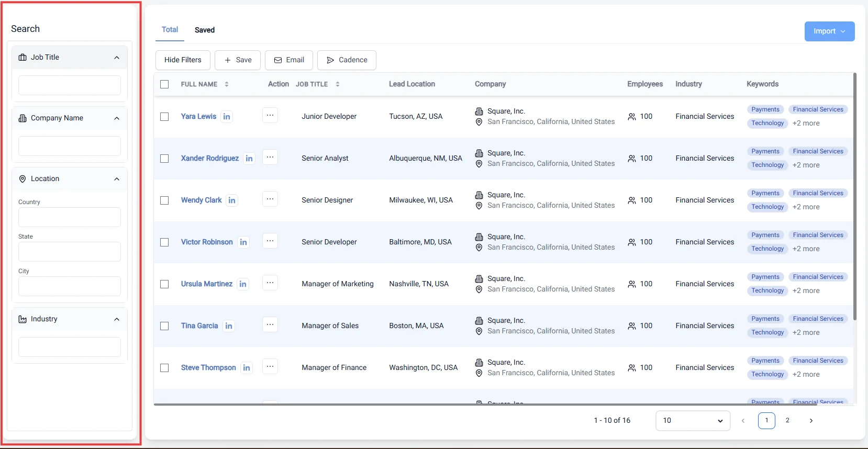Click the State input field
Viewport: 868px width, 449px height.
pyautogui.click(x=70, y=252)
